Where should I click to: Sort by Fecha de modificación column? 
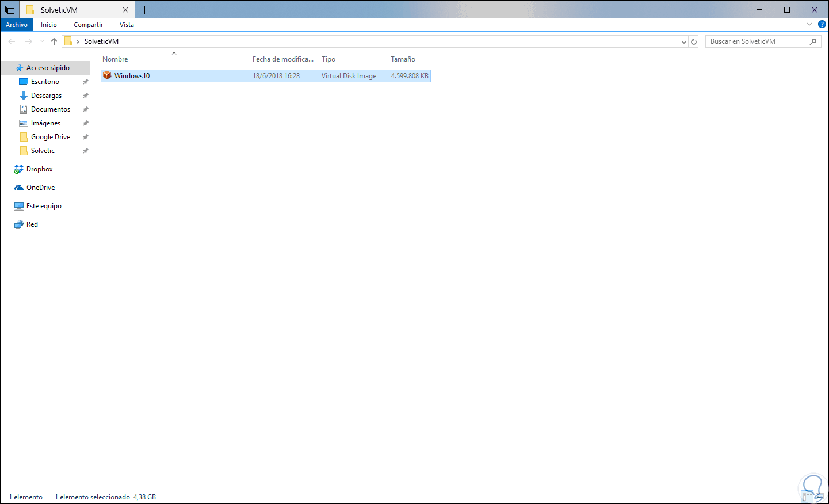click(x=283, y=59)
